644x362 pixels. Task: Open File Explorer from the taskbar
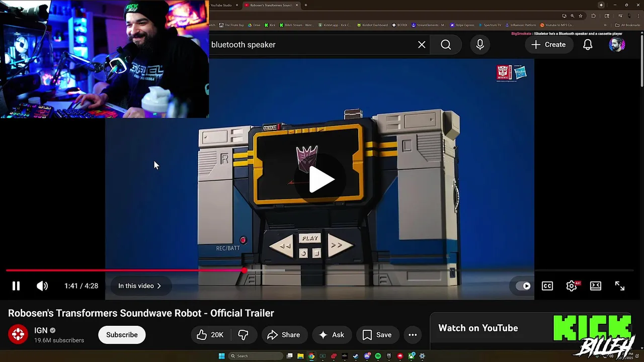(x=300, y=356)
